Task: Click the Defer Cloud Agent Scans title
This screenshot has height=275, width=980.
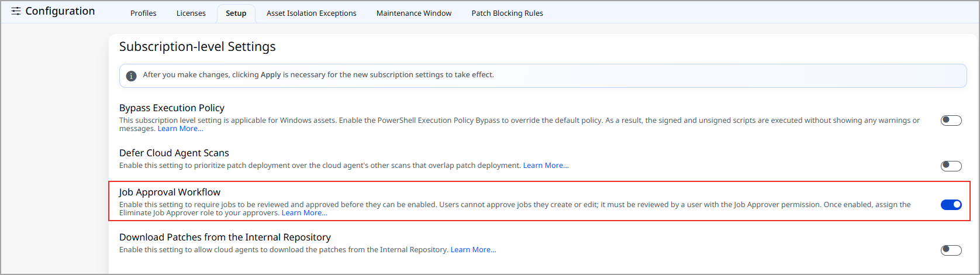Action: (174, 153)
